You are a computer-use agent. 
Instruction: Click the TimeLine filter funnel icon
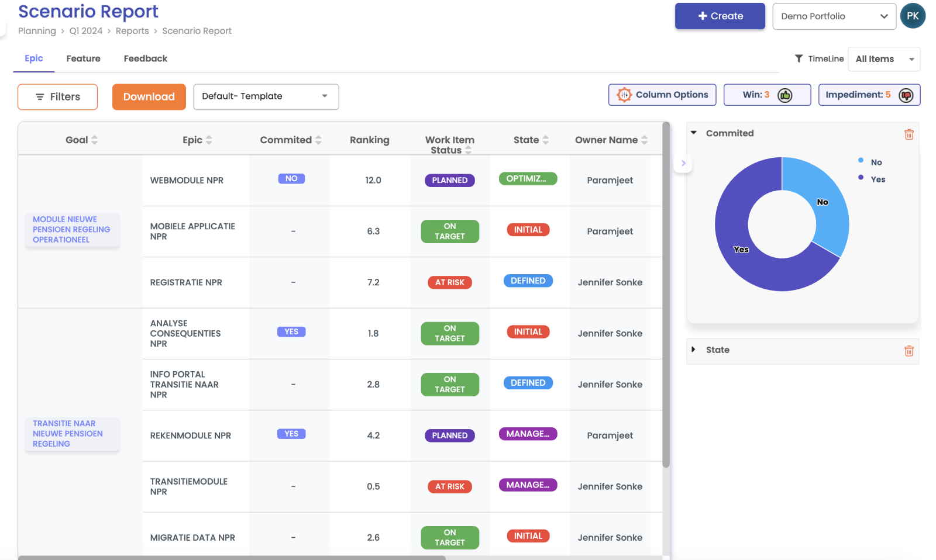799,58
